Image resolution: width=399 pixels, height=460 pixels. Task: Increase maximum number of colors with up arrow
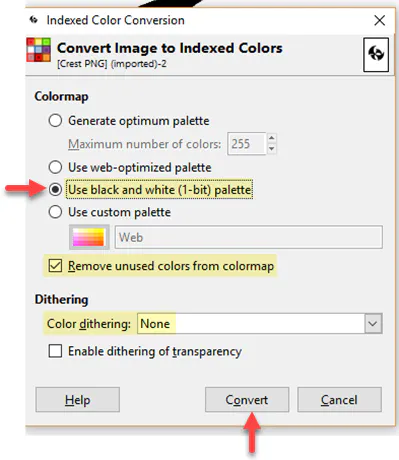point(272,138)
